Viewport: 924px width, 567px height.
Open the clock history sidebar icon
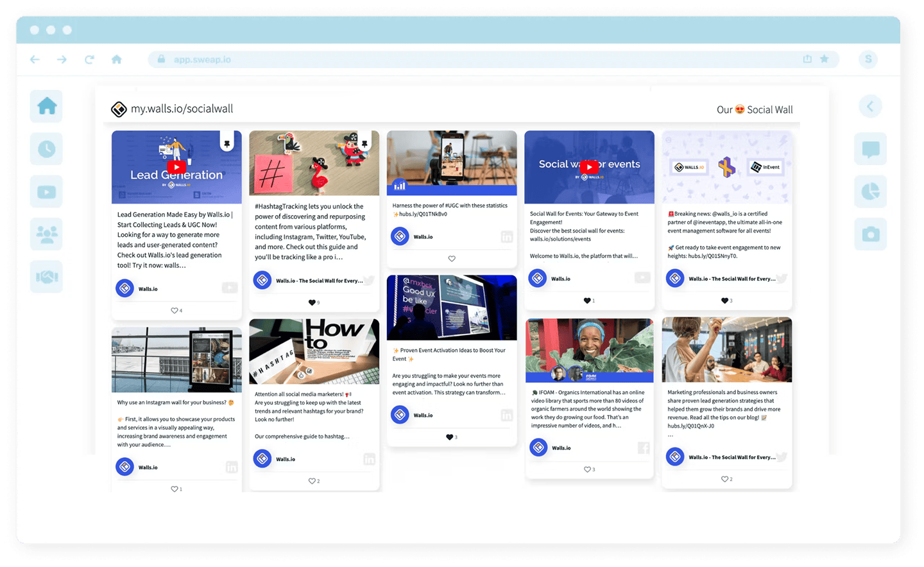46,149
